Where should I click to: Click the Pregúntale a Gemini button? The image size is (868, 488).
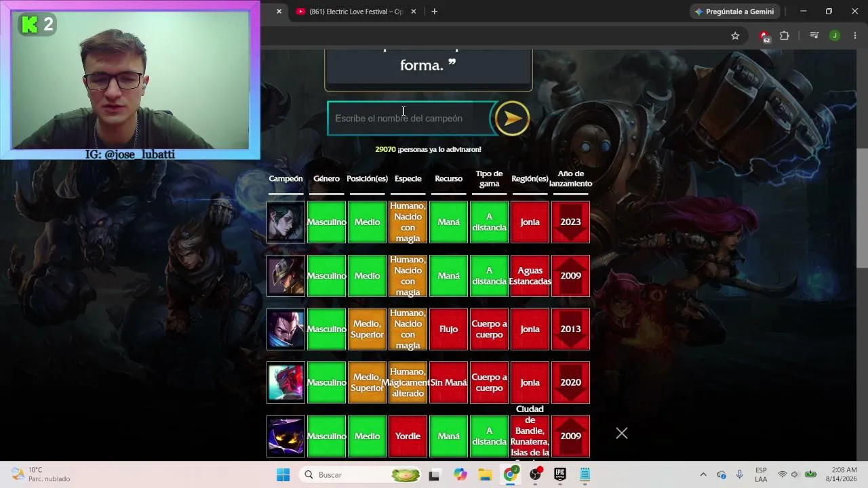pos(734,12)
